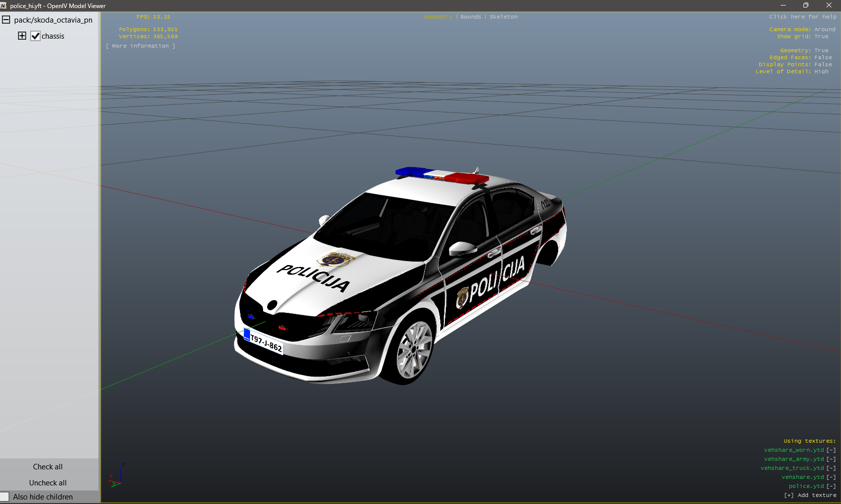Expand the chassis tree node

tap(22, 36)
